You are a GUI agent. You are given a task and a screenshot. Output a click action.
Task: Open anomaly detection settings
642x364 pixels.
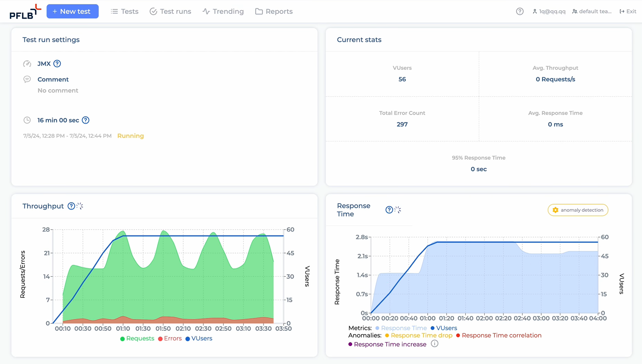click(578, 210)
